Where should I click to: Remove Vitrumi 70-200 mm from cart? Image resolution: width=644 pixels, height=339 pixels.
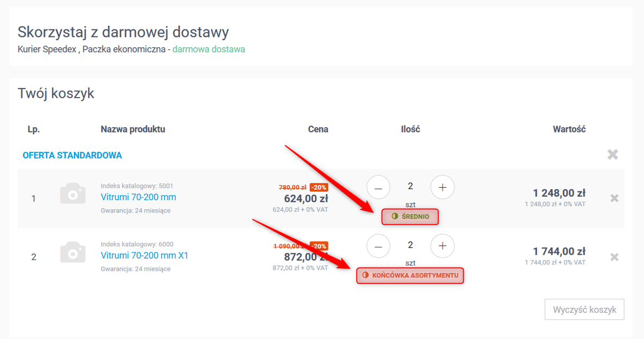point(614,198)
